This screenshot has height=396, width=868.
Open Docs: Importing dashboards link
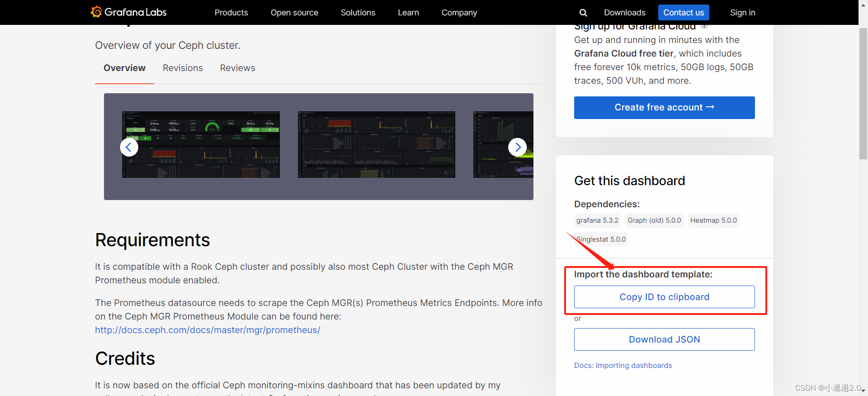(623, 365)
